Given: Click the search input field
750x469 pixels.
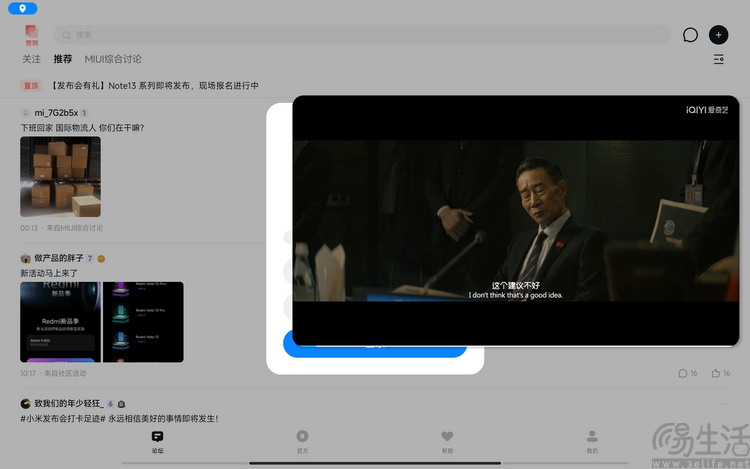Looking at the screenshot, I should click(x=362, y=35).
